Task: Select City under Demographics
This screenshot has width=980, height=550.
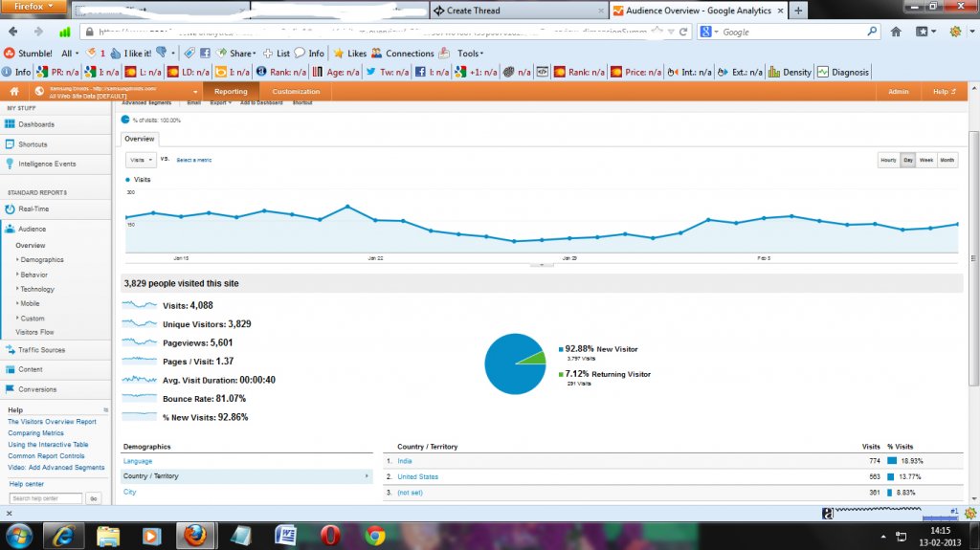Action: click(129, 492)
